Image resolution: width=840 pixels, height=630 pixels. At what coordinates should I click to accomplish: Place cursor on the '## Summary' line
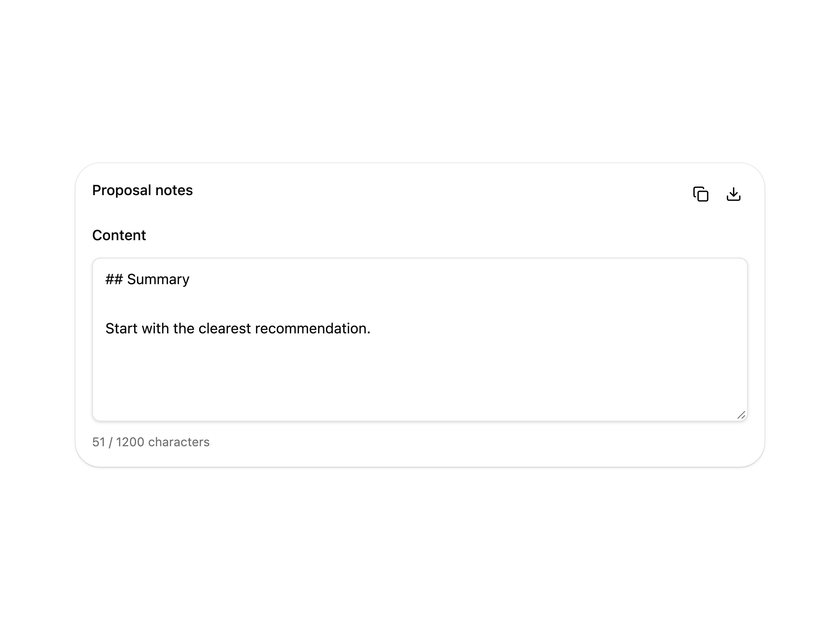147,279
